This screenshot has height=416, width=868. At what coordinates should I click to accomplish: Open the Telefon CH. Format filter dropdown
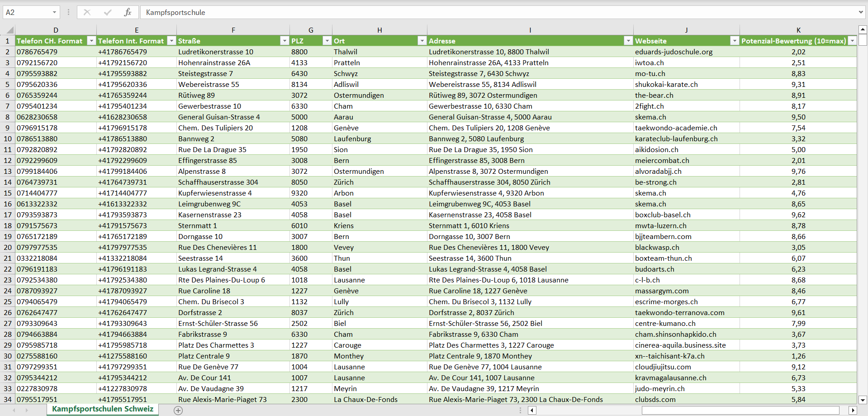(x=91, y=41)
